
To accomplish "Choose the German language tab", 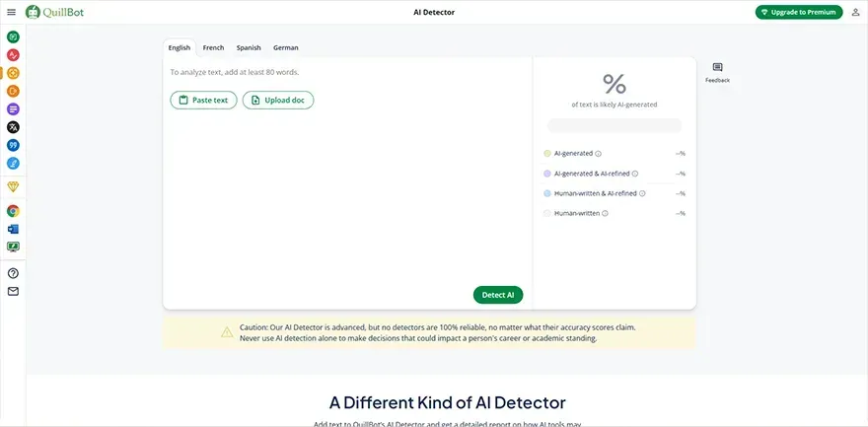I will tap(286, 47).
